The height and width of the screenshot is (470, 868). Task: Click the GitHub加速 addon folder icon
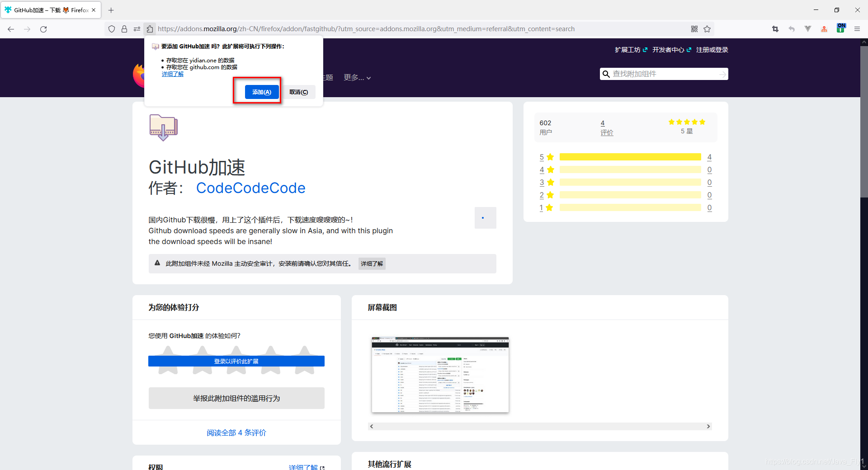163,127
